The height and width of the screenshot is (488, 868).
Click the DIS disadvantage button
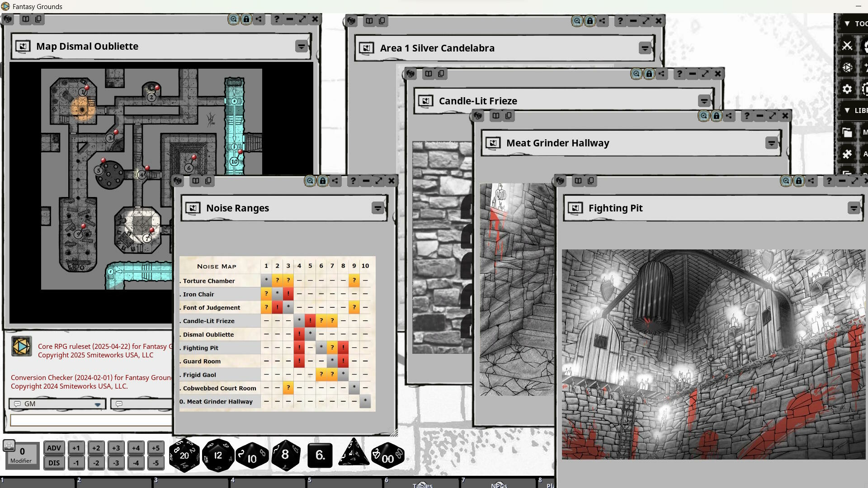pos(54,463)
